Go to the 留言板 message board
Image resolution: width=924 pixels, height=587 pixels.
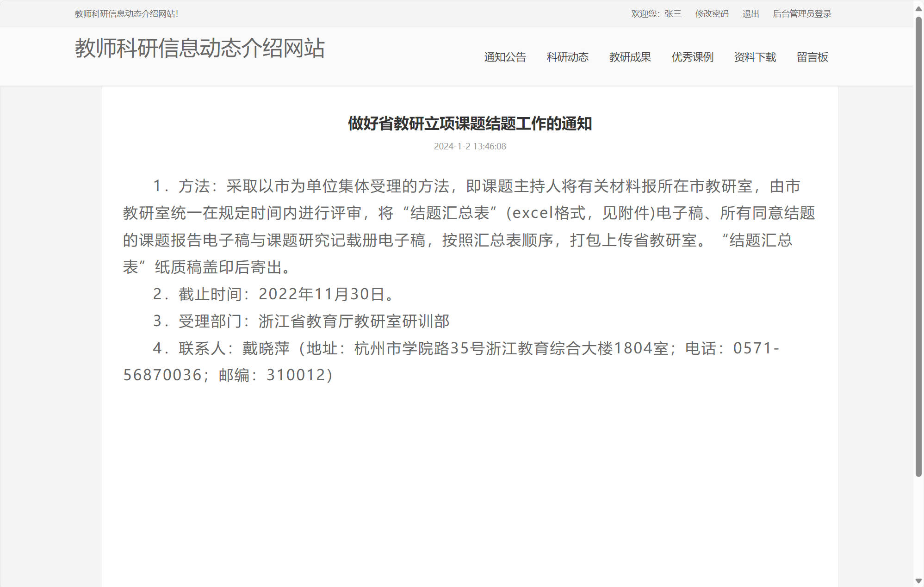tap(812, 57)
